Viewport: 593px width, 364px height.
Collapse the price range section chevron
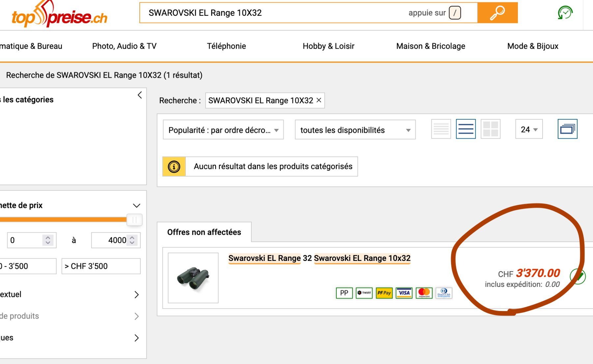[x=137, y=206]
